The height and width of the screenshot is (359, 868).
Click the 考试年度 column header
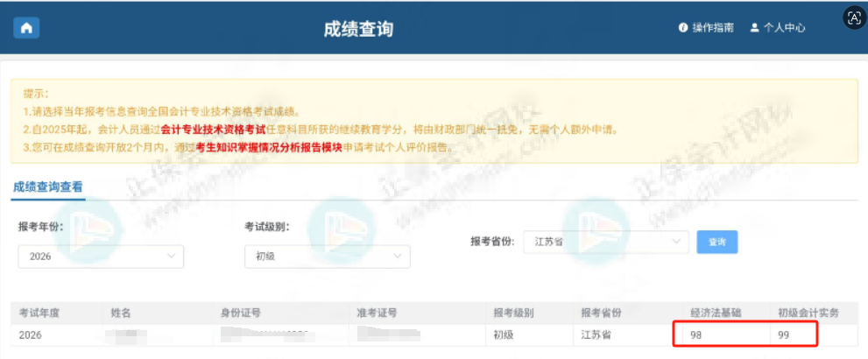tap(39, 313)
